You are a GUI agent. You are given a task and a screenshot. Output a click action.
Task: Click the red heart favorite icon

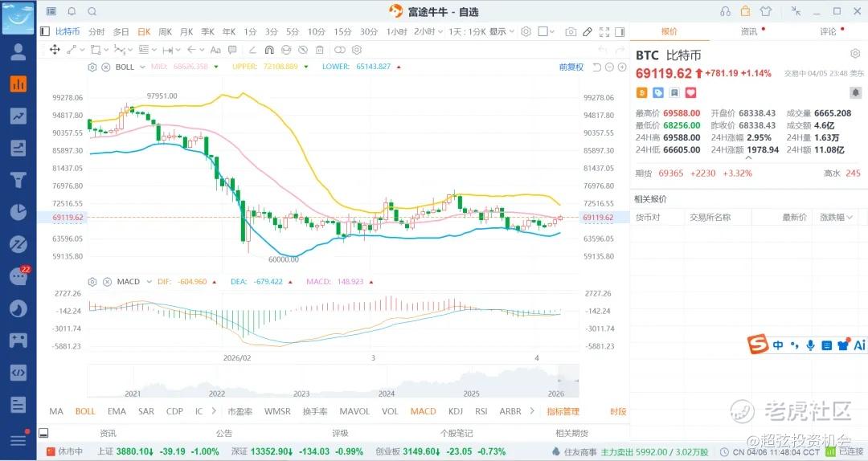(x=690, y=93)
